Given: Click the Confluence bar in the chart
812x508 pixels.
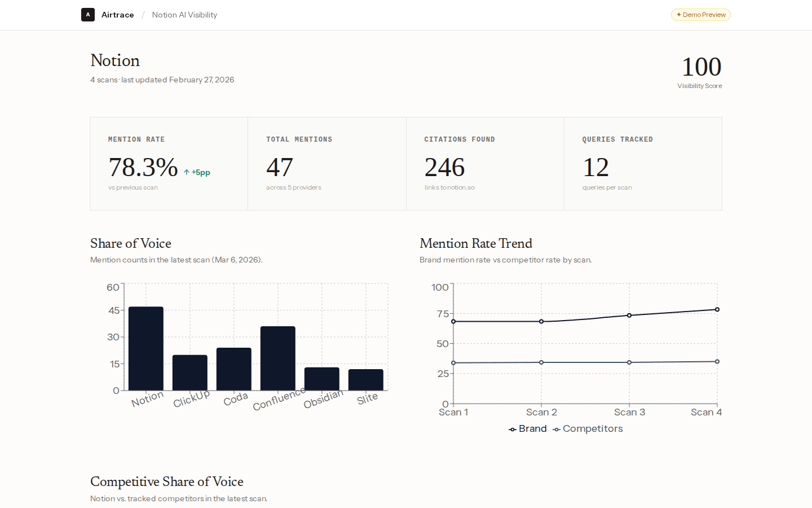Looking at the screenshot, I should pyautogui.click(x=277, y=357).
